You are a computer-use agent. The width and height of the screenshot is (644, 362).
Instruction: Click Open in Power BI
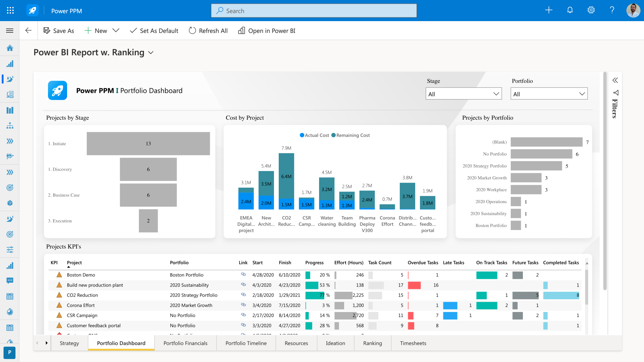[267, 31]
